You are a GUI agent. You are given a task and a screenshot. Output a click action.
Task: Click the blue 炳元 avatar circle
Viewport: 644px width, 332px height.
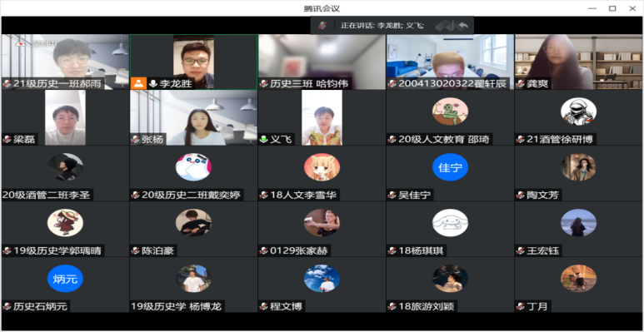click(65, 279)
